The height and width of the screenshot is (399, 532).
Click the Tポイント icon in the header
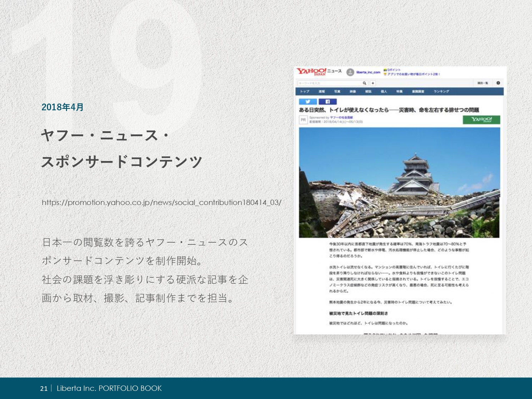385,70
